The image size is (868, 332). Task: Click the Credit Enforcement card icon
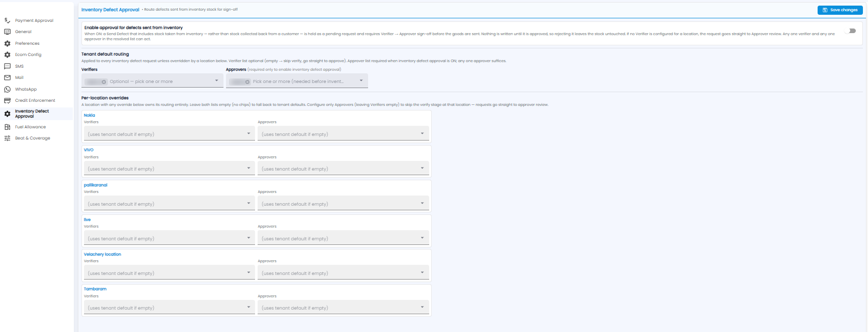7,100
